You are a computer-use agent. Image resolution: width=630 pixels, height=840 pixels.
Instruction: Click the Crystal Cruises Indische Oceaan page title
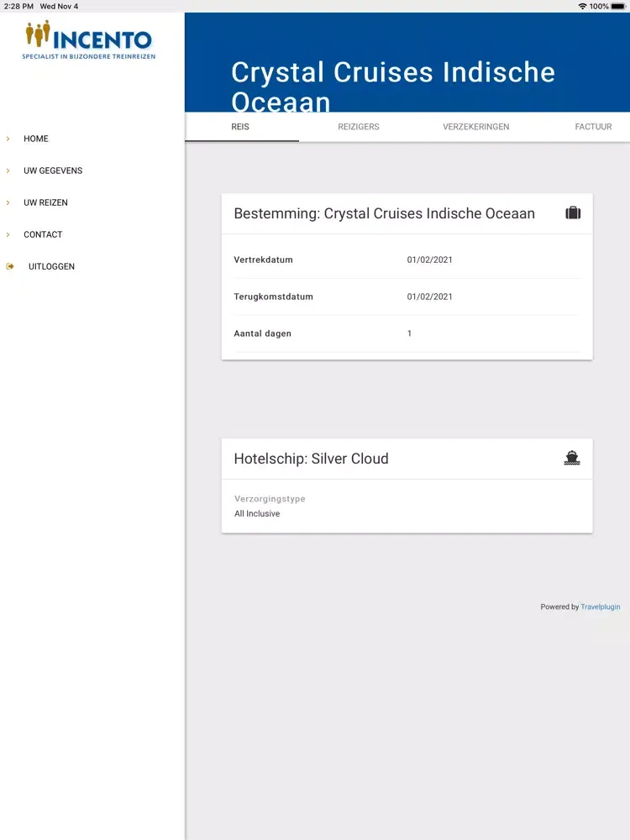coord(392,86)
